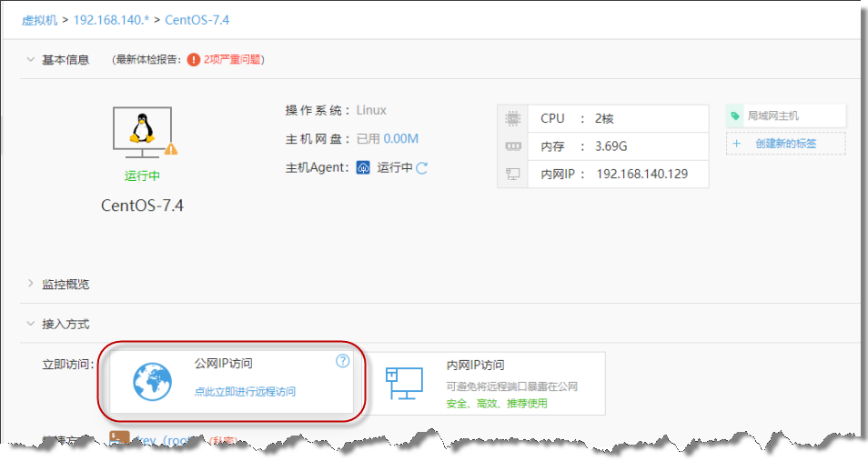Click 创建新的标签 to add a tag

click(x=785, y=144)
